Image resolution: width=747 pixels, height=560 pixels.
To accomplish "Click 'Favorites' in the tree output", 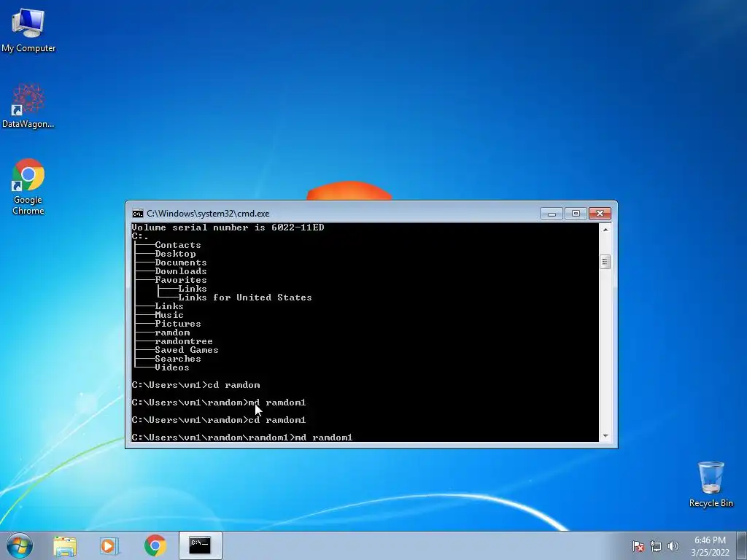I will pos(181,280).
